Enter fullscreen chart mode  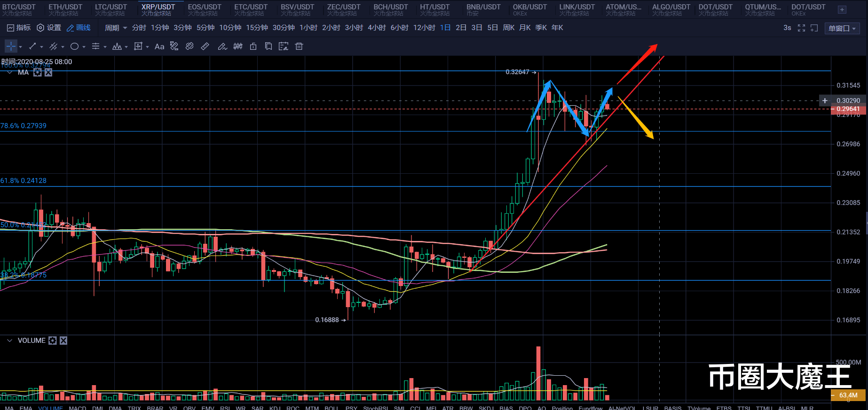[x=802, y=28]
